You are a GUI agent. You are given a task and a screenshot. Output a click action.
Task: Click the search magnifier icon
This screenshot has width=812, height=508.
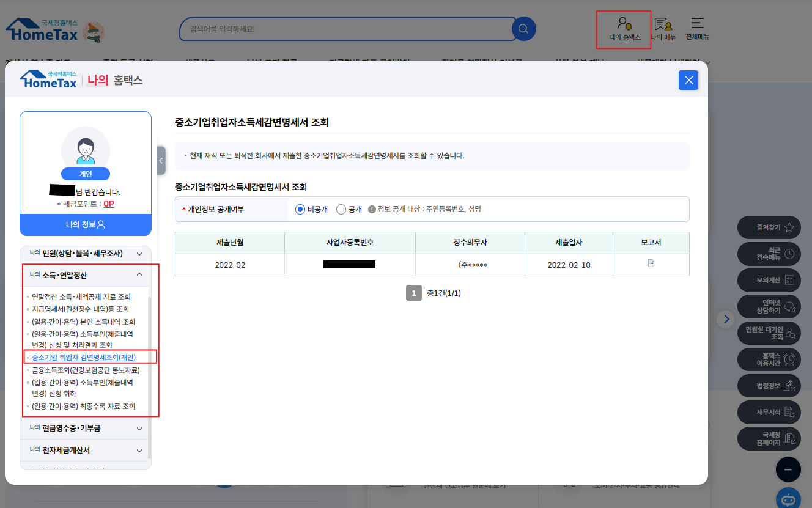[523, 29]
